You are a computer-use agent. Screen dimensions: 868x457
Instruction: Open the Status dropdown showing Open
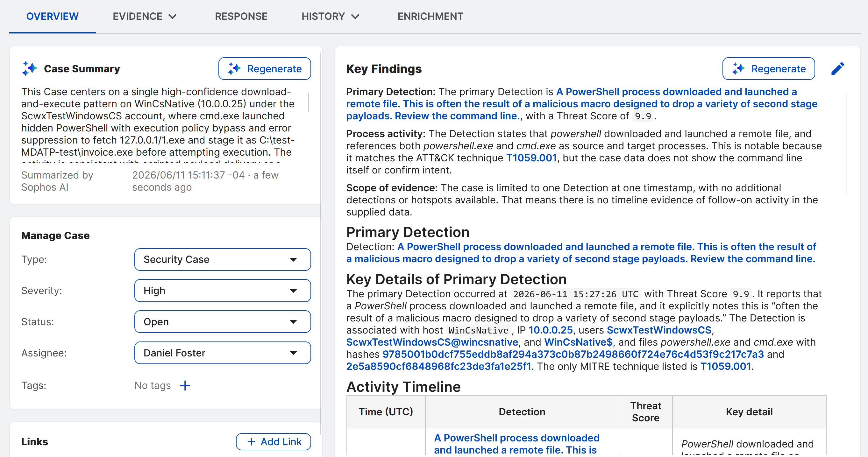click(222, 322)
